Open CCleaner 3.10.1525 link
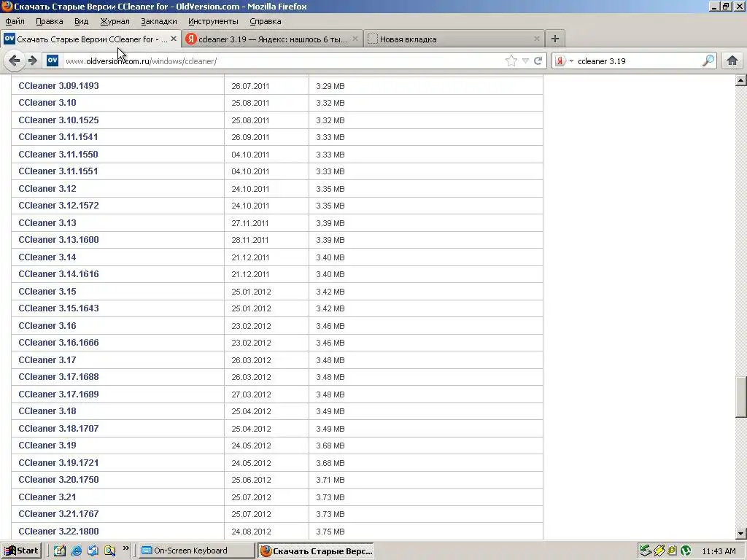Viewport: 747px width, 560px height. (58, 120)
